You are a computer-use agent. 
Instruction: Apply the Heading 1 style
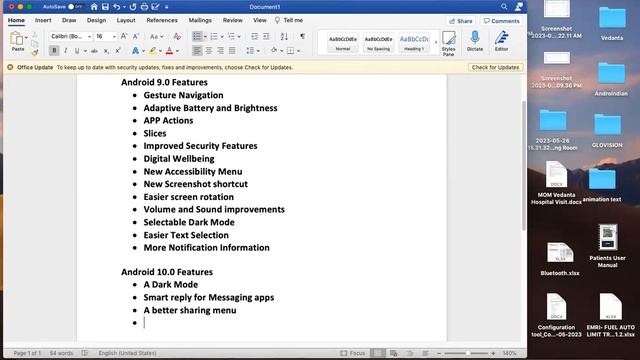click(414, 42)
